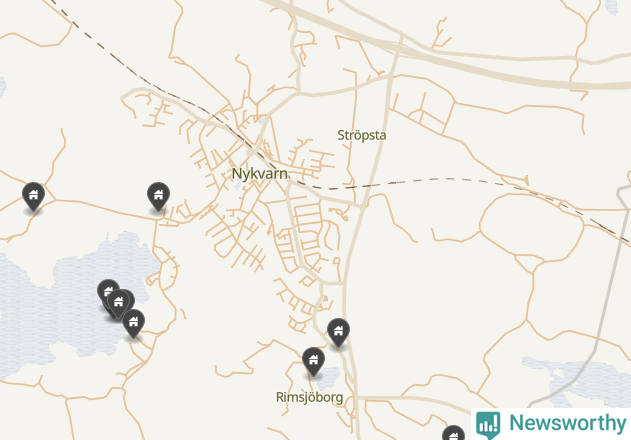Click the front house marker on the lake
The height and width of the screenshot is (440, 631).
tap(118, 304)
